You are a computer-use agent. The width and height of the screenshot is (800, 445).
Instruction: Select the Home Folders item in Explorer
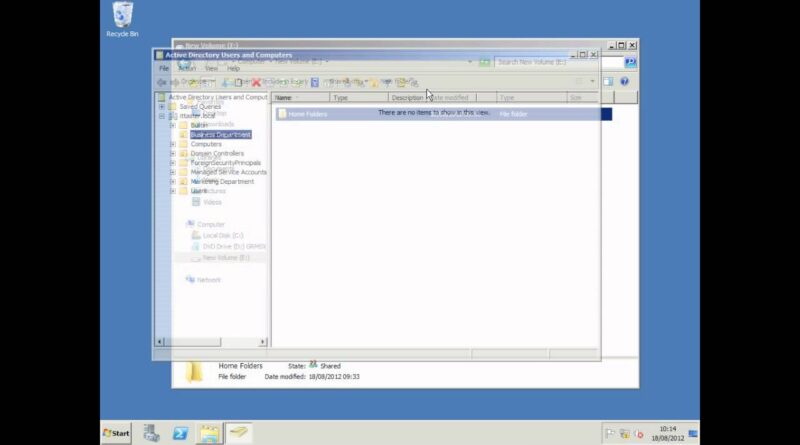443,114
